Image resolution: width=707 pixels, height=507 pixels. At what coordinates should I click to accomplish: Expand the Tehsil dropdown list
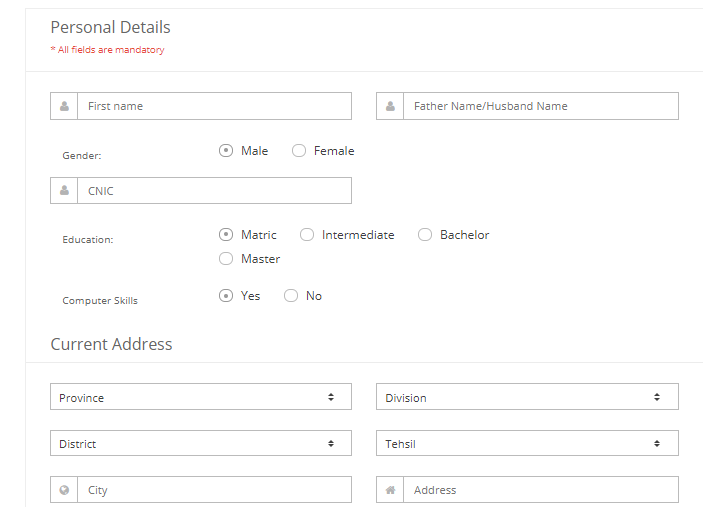point(527,443)
